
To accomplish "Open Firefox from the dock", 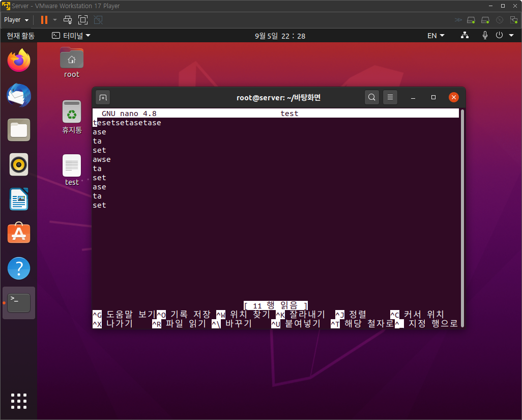I will point(19,60).
